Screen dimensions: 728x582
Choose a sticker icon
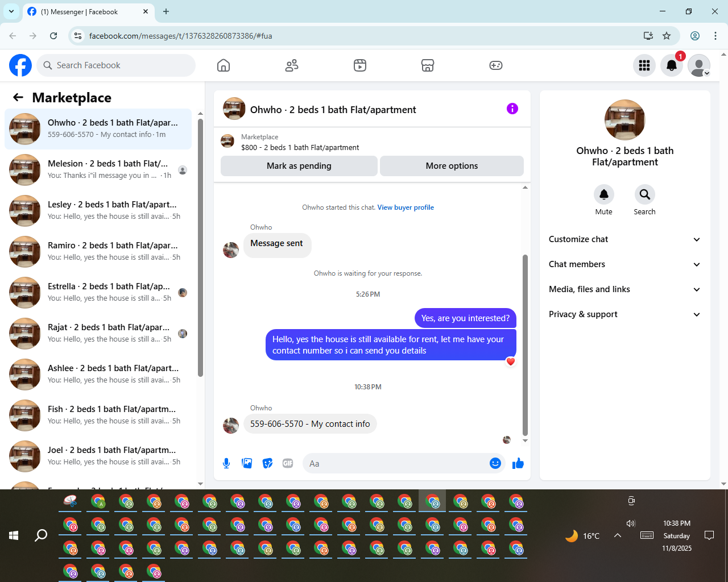pyautogui.click(x=267, y=463)
